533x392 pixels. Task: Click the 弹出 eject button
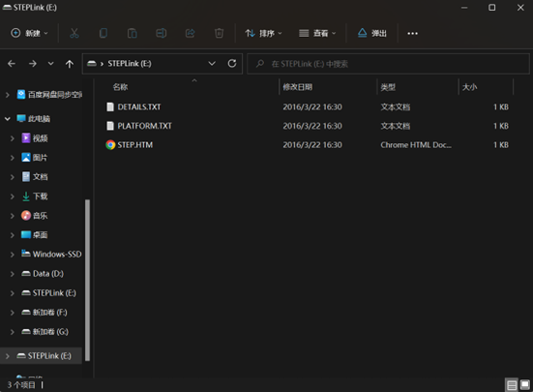(x=371, y=33)
